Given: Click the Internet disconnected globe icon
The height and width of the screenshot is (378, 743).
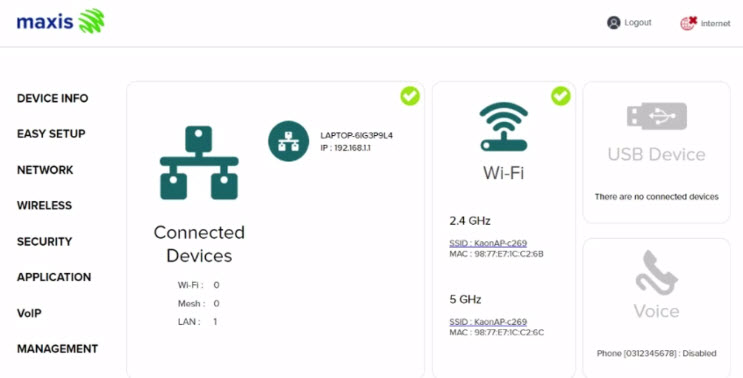Looking at the screenshot, I should [689, 23].
